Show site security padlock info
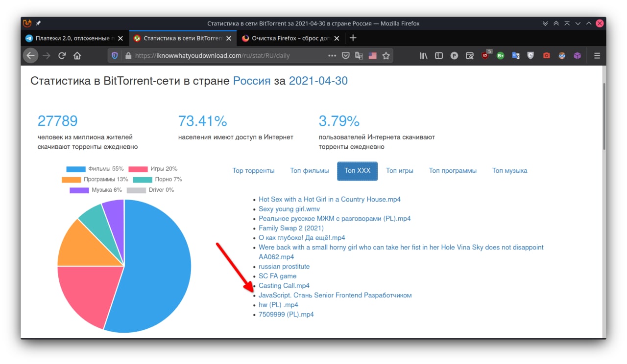 tap(128, 56)
